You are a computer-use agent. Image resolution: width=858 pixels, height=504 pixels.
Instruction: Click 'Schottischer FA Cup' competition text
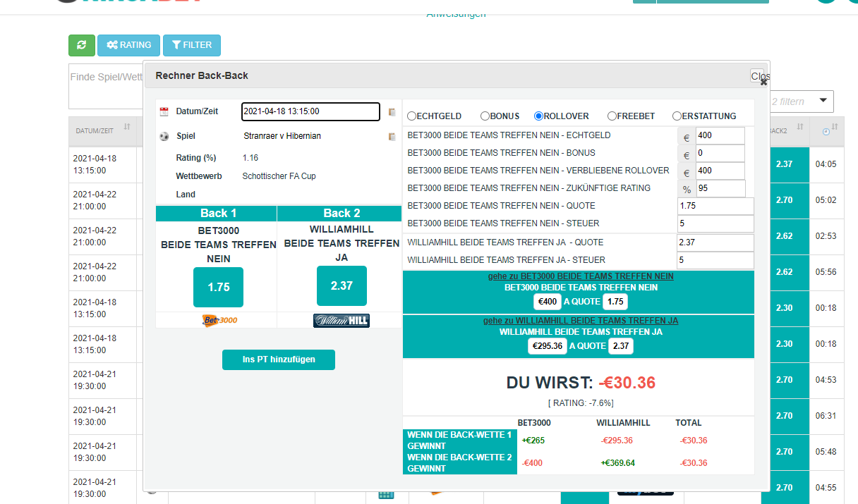tap(279, 176)
